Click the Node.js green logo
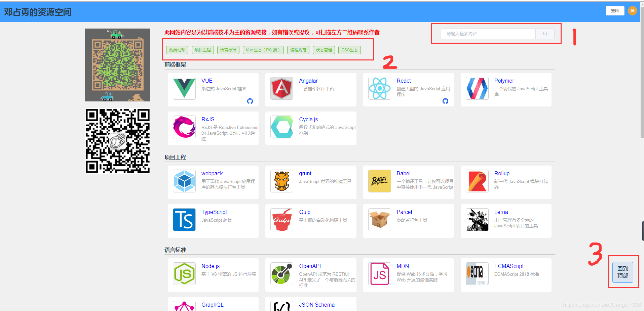Screen dimensions: 644x311 pos(184,274)
